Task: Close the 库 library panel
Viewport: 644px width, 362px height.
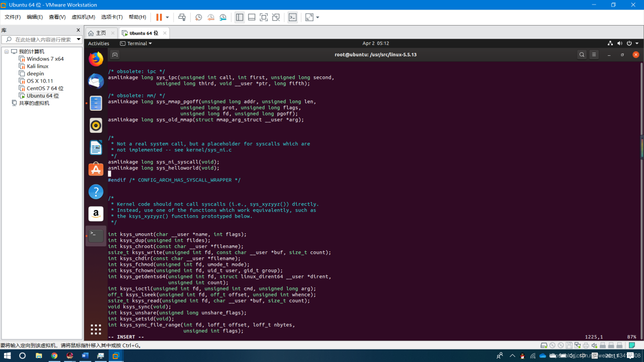Action: [78, 30]
